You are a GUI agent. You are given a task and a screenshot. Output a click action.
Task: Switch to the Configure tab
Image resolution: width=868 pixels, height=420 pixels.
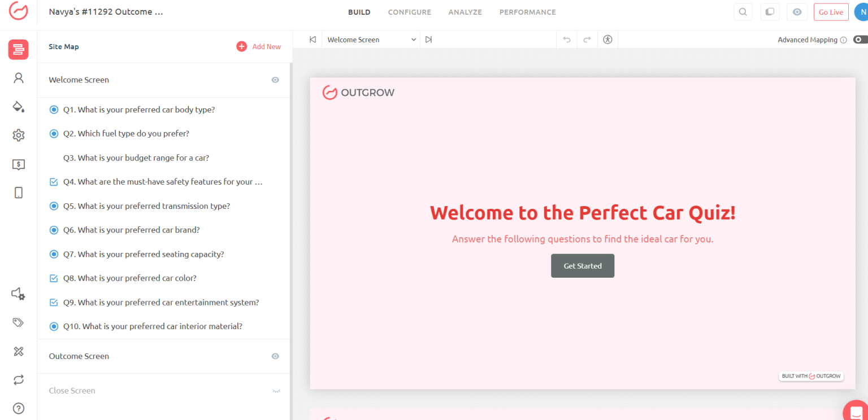point(409,12)
